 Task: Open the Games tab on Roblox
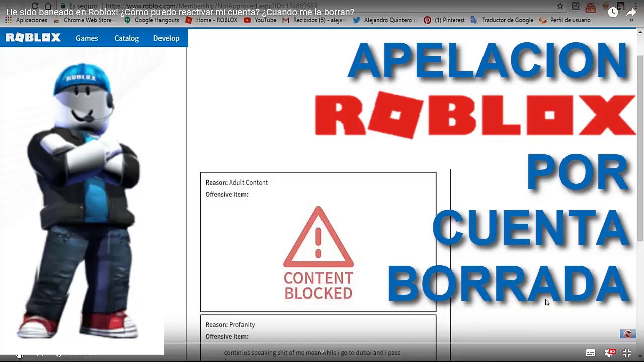[x=87, y=38]
